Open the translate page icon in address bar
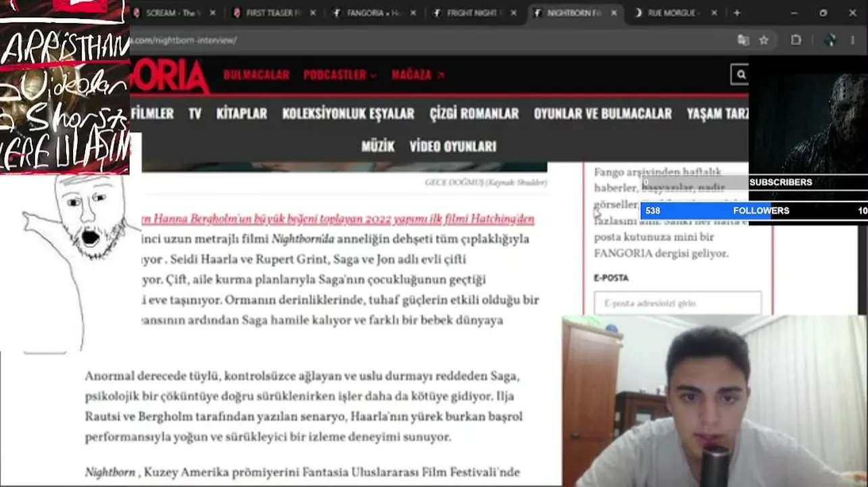 pyautogui.click(x=744, y=40)
